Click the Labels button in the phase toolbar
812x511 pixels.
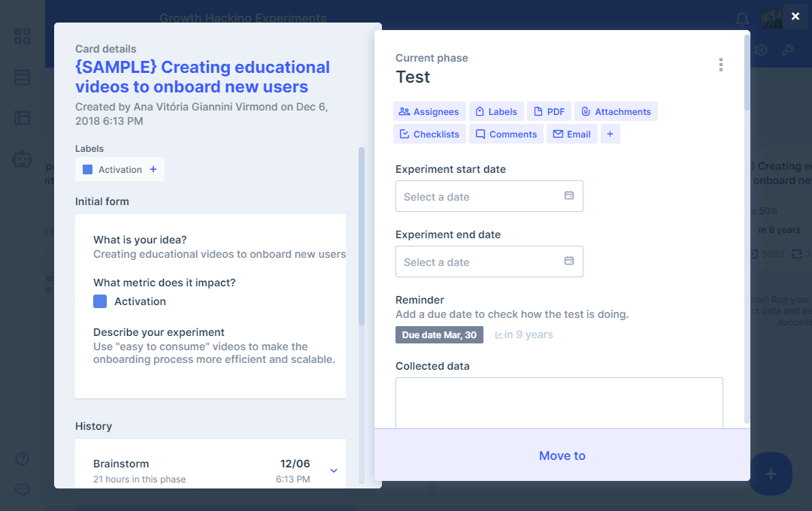[x=496, y=112]
